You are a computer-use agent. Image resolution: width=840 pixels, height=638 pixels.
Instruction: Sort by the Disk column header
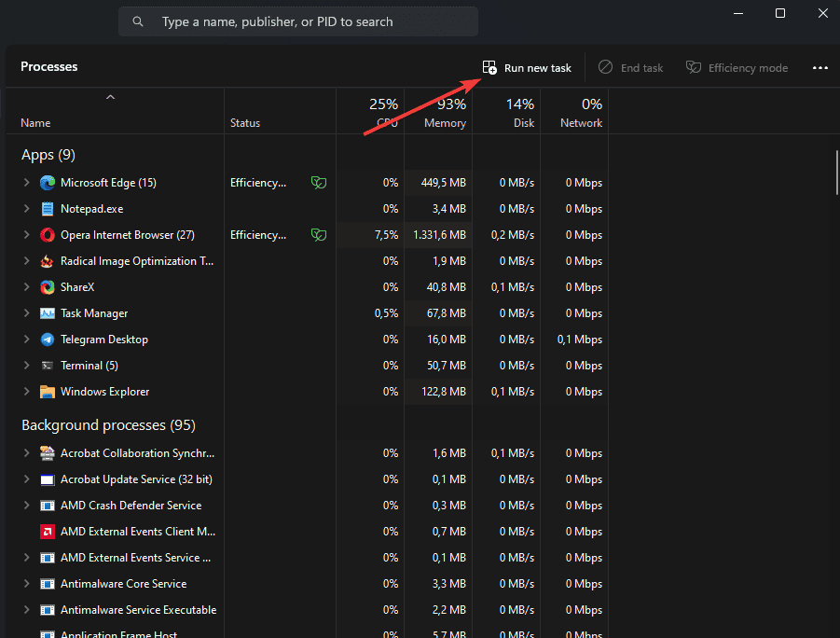[506, 112]
